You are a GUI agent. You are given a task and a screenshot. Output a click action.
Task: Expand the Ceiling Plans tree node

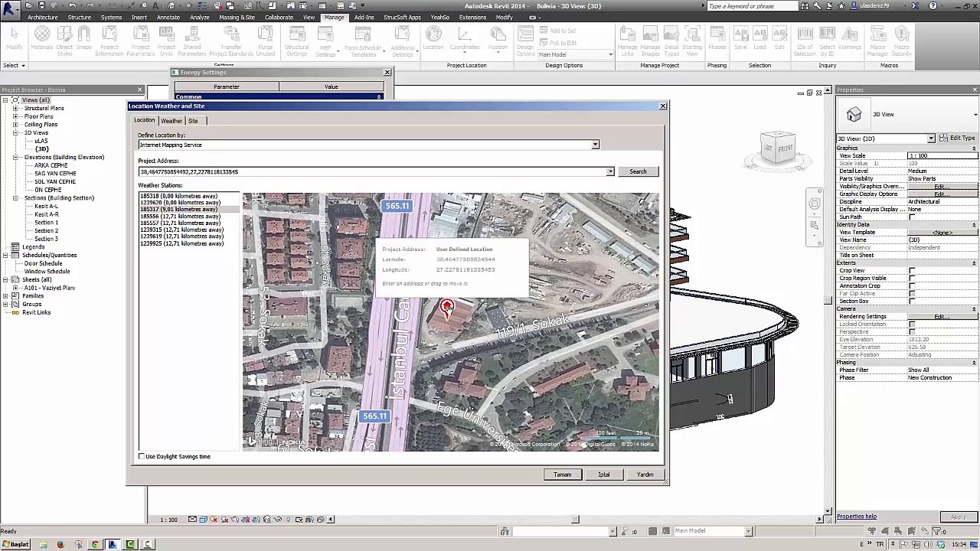[x=15, y=125]
